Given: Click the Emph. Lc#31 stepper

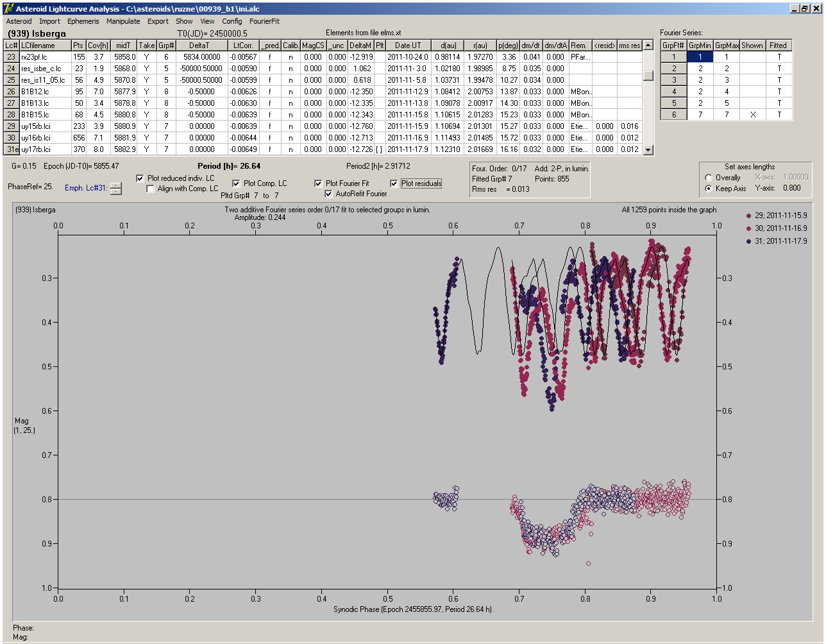Looking at the screenshot, I should (x=115, y=189).
